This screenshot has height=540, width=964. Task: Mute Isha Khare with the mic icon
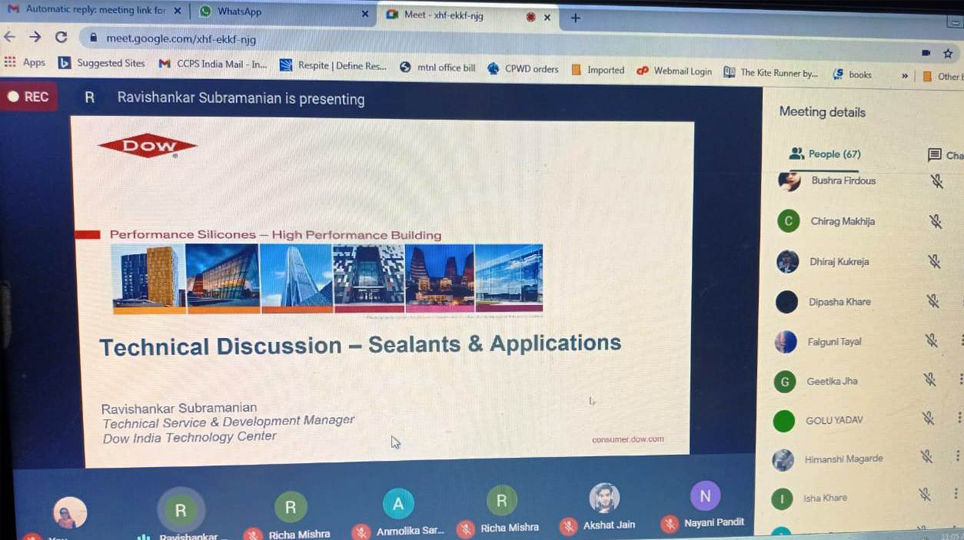coord(924,494)
